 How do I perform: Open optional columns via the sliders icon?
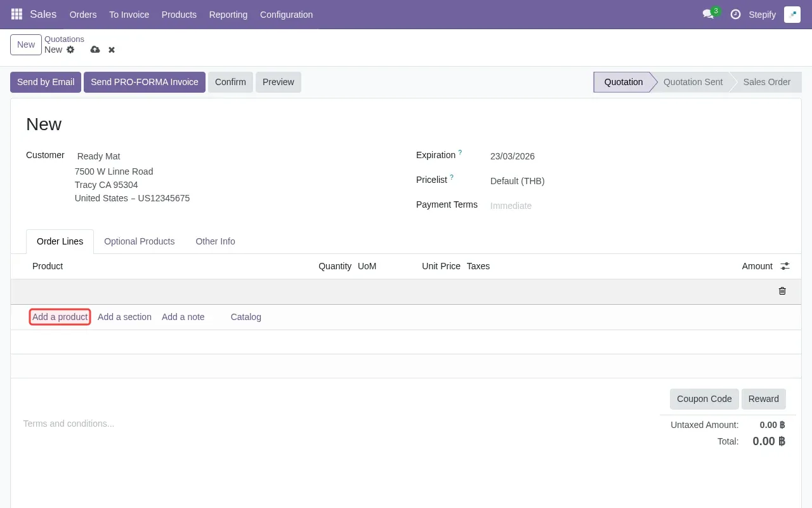[x=785, y=266]
